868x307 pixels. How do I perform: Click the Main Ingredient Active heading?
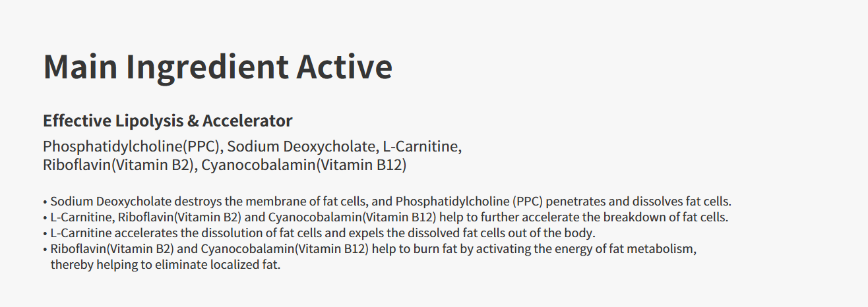[x=218, y=68]
